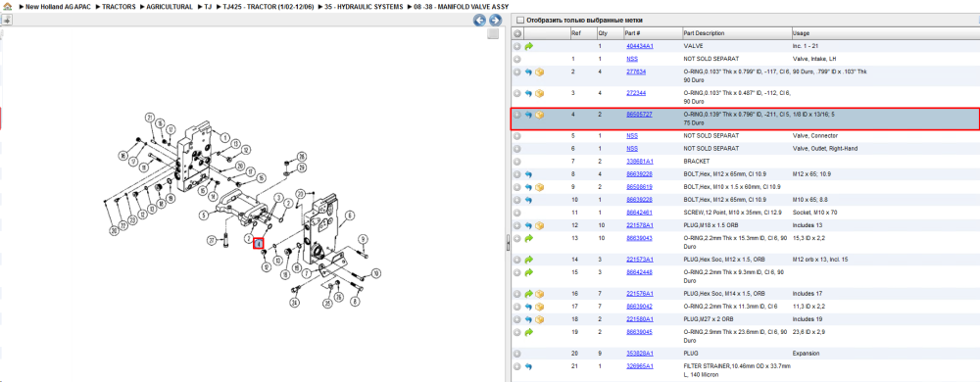Click plus icon in 353828A1 PLUG row

click(516, 354)
